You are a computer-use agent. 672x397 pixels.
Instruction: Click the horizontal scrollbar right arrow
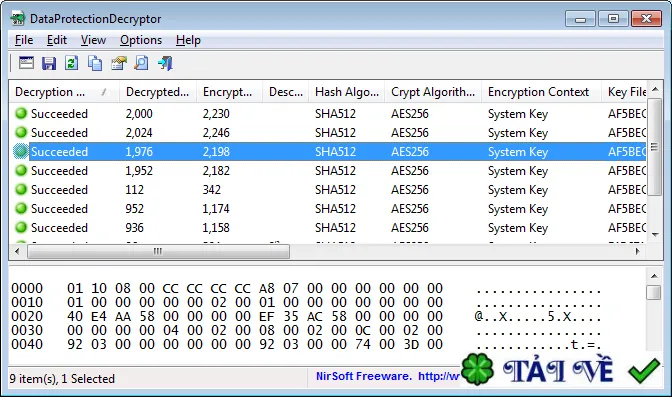638,251
